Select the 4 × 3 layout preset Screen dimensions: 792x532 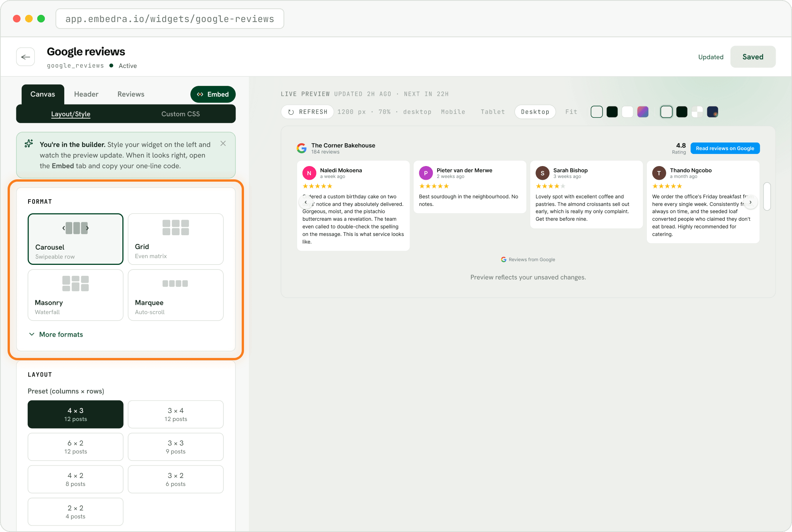pos(76,414)
